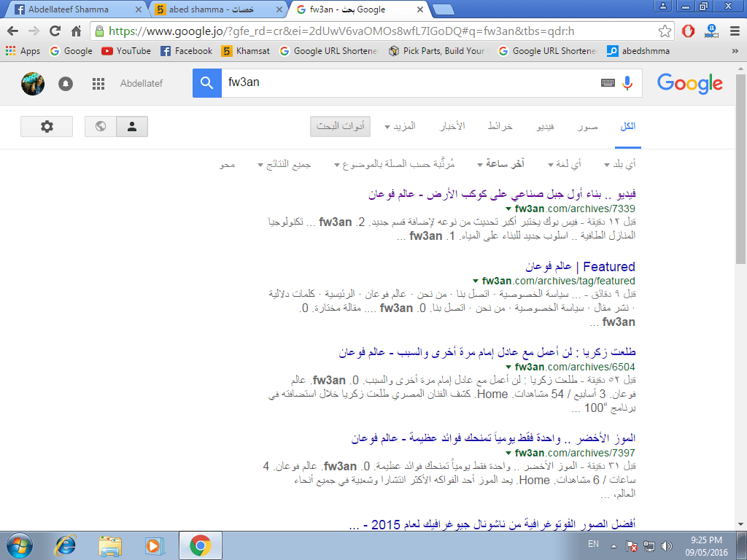Expand the arrow next to fw3an.com/archives/7339
This screenshot has width=747, height=560.
pos(508,209)
